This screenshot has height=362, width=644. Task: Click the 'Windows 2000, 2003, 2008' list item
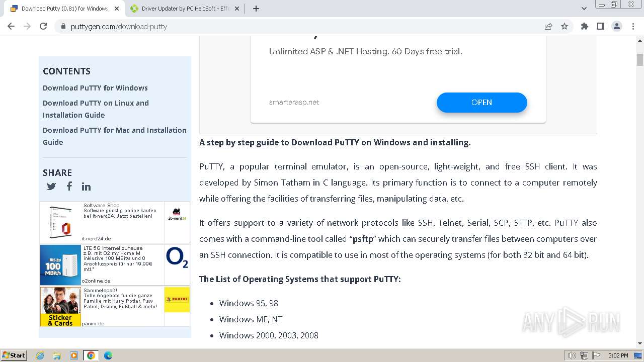(x=269, y=335)
